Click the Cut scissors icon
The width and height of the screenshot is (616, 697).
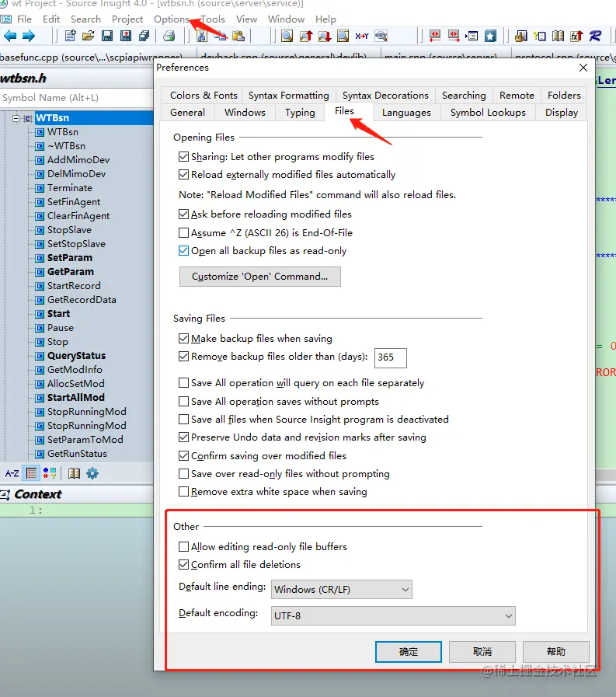(x=202, y=36)
